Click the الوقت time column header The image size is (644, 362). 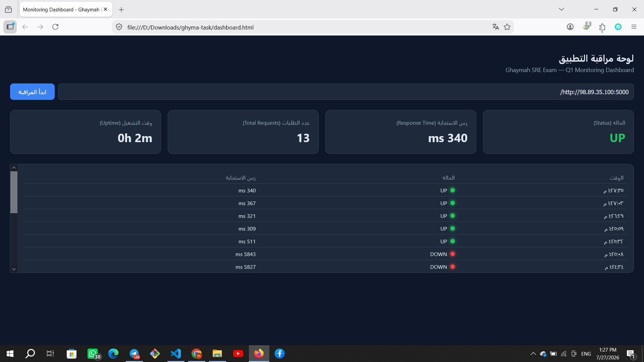(616, 178)
